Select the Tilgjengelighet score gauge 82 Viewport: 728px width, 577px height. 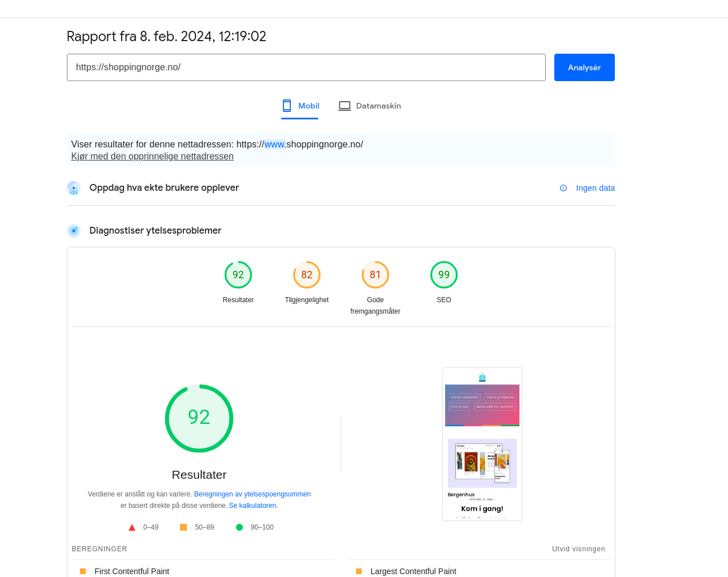point(307,275)
